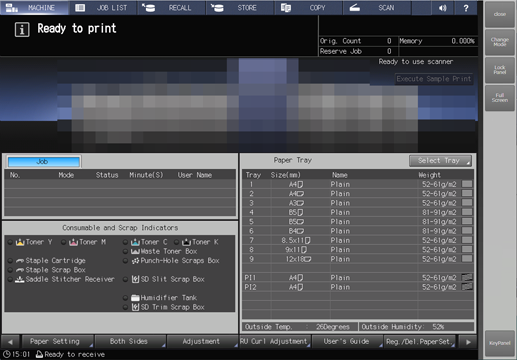Click the Saddle Stitcher Receiver icon
Viewport: 517px width, 360px height.
tap(20, 279)
